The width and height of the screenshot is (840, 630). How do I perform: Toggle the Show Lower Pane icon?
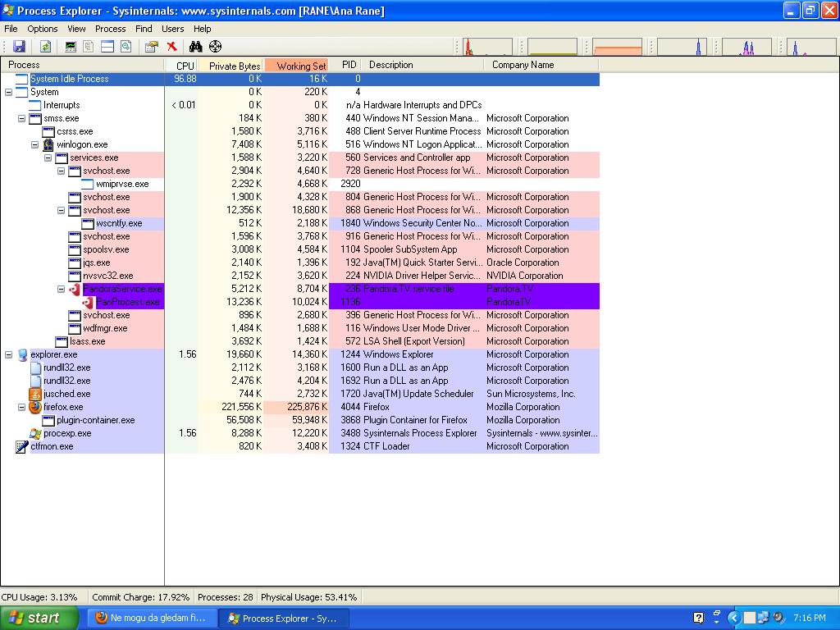pos(107,47)
